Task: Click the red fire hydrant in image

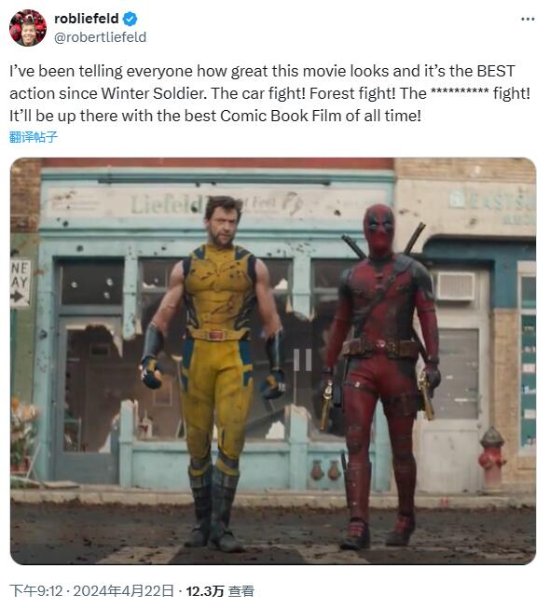Action: click(492, 458)
